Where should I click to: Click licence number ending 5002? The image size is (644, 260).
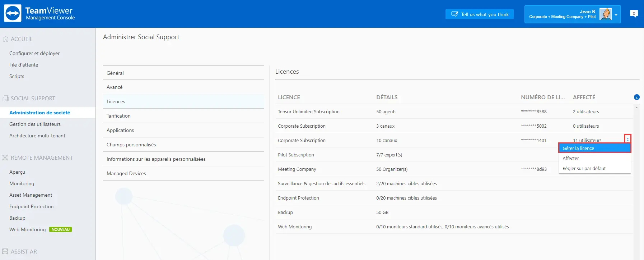[534, 126]
